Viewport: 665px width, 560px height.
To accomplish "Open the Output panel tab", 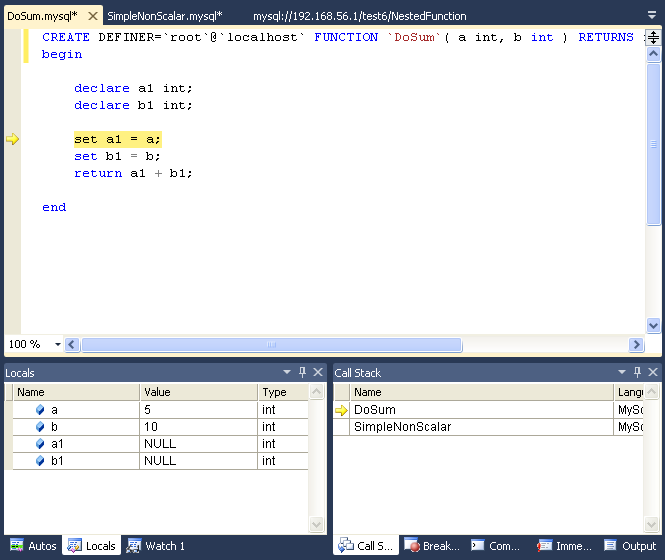I will (630, 546).
